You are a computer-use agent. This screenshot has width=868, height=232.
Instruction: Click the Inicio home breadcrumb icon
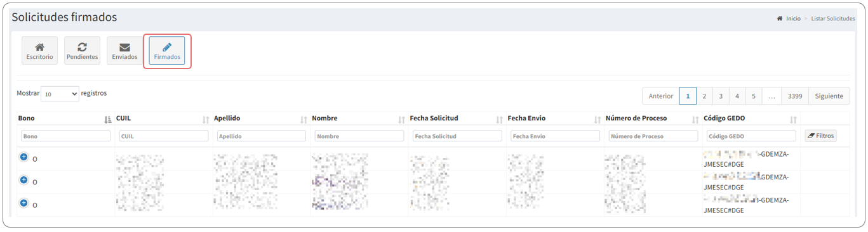[x=780, y=18]
